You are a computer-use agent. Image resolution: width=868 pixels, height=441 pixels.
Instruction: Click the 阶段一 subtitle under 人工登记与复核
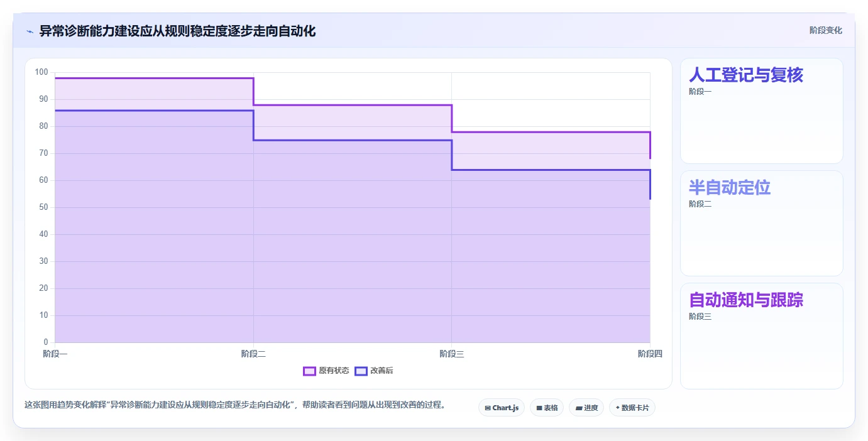[700, 92]
